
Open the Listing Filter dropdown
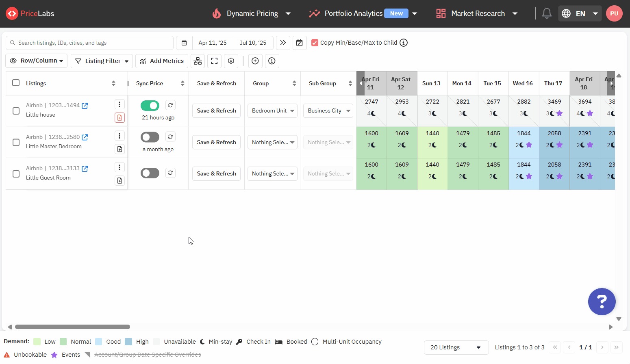click(x=102, y=61)
